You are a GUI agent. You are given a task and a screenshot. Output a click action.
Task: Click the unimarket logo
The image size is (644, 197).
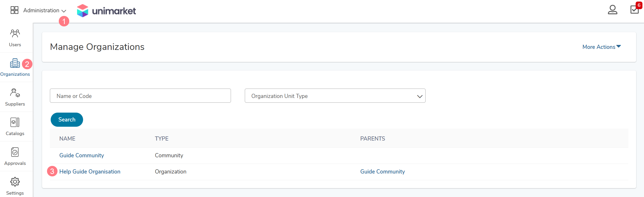(x=106, y=11)
